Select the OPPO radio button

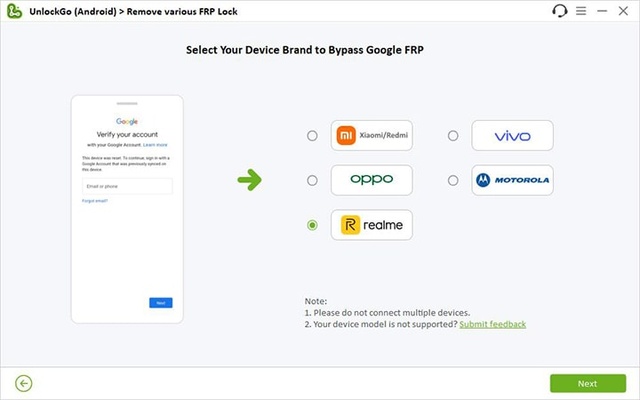[313, 180]
